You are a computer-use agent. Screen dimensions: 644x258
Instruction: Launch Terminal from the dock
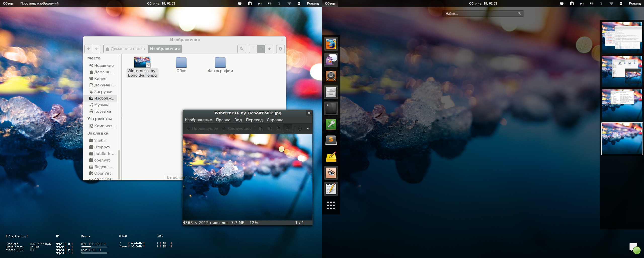click(x=331, y=108)
